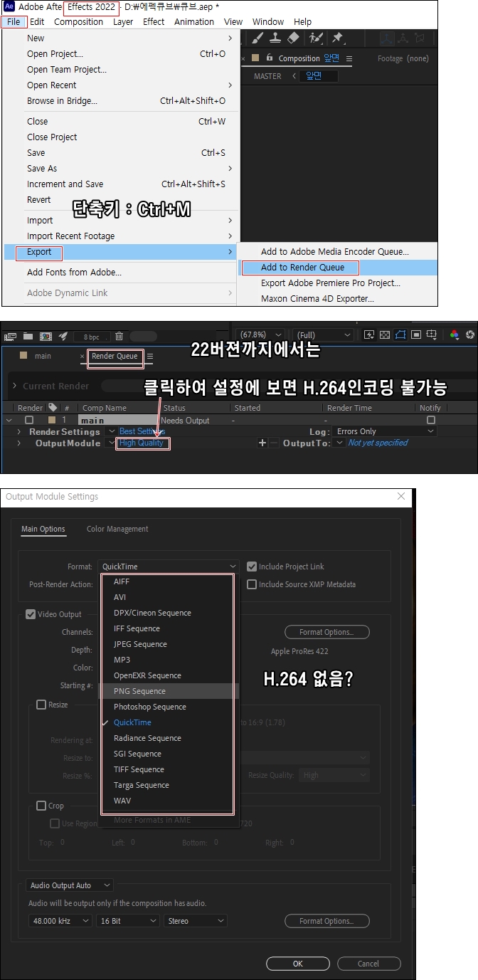The width and height of the screenshot is (478, 980).
Task: Close the Output Module Settings dialog
Action: (401, 496)
